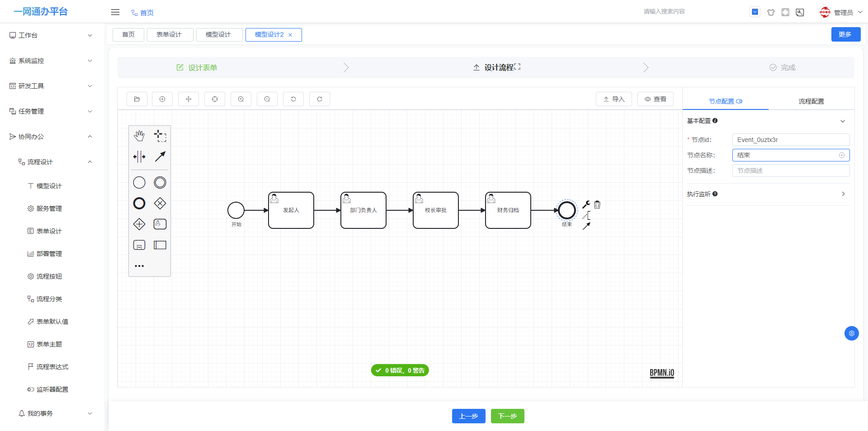The width and height of the screenshot is (868, 431).
Task: Activate the global connect arrow tool
Action: click(x=160, y=157)
